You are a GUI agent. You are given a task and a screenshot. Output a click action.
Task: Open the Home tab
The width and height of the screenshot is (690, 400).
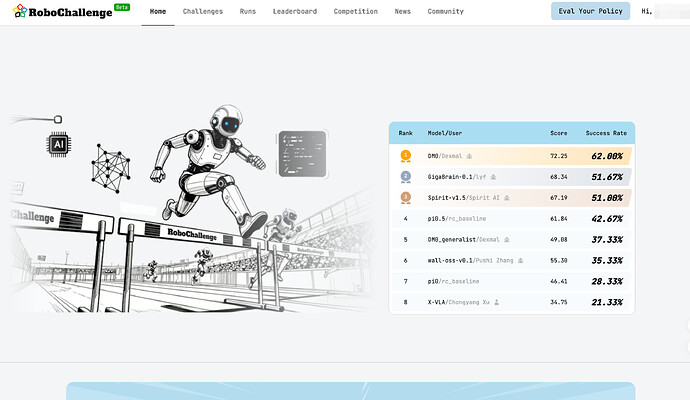click(158, 11)
